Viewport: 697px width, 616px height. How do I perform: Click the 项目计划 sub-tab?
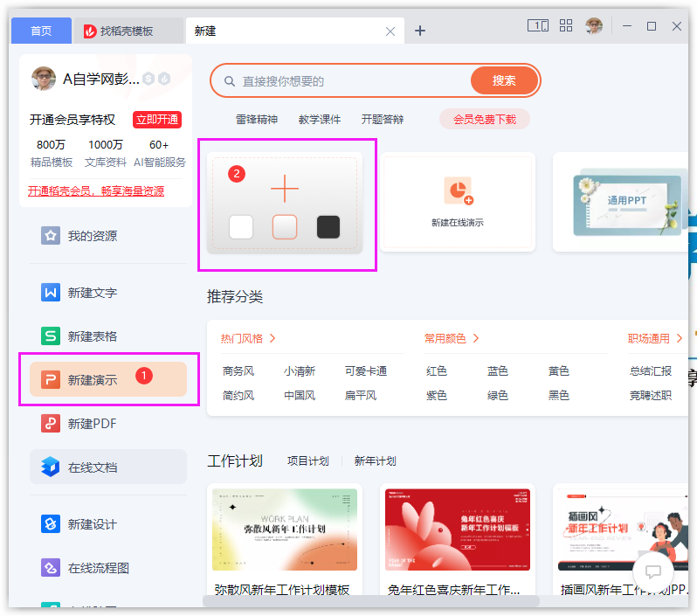[308, 460]
